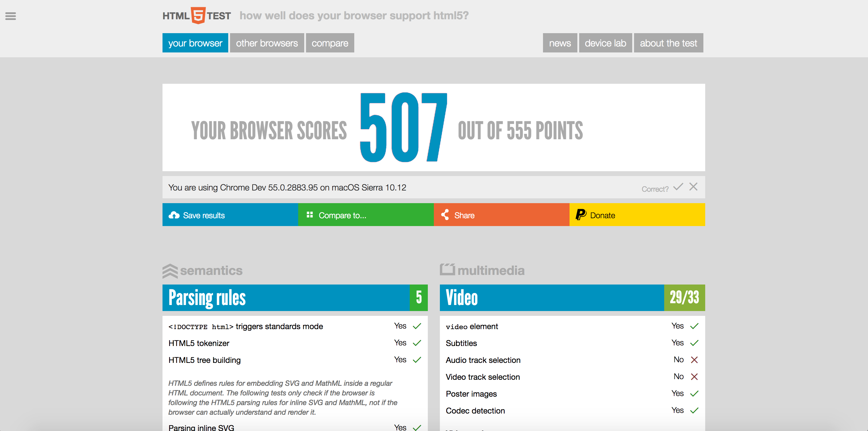The height and width of the screenshot is (431, 868).
Task: Click 'No' value for Audio track selection
Action: coord(678,360)
